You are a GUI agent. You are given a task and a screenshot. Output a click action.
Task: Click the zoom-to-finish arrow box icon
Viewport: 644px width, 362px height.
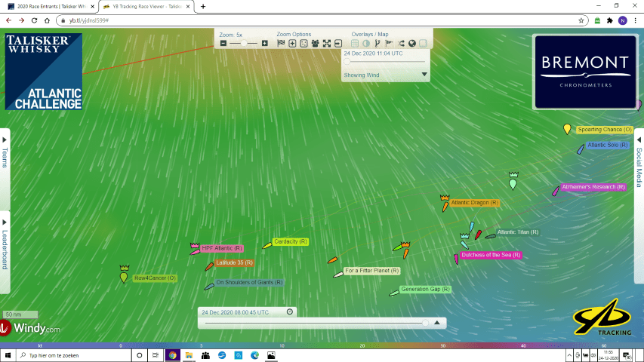click(338, 43)
